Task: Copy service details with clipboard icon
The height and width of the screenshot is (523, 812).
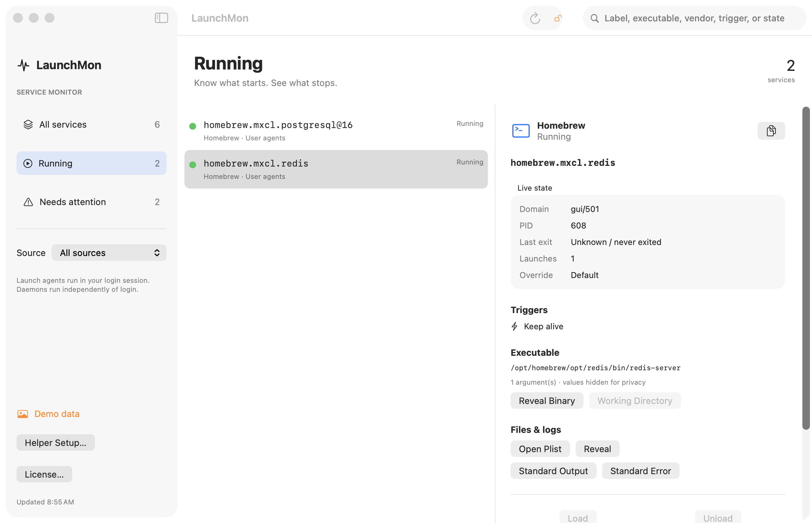Action: (x=771, y=131)
